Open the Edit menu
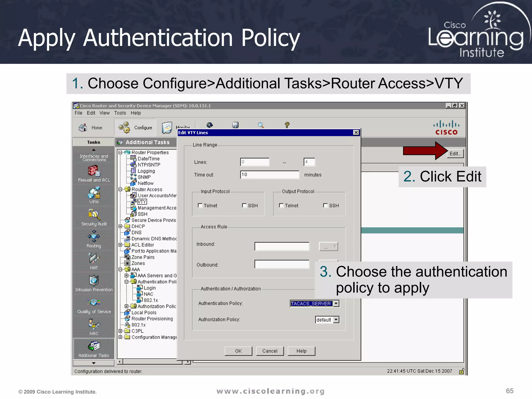Viewport: 532px width, 399px height. coord(91,113)
